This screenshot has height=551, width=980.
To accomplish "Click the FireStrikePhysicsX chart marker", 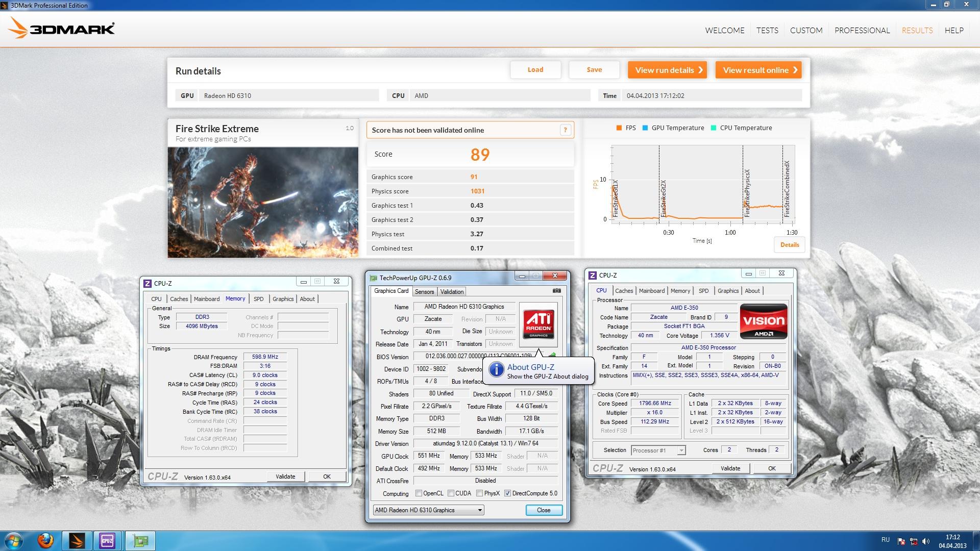I will (747, 193).
